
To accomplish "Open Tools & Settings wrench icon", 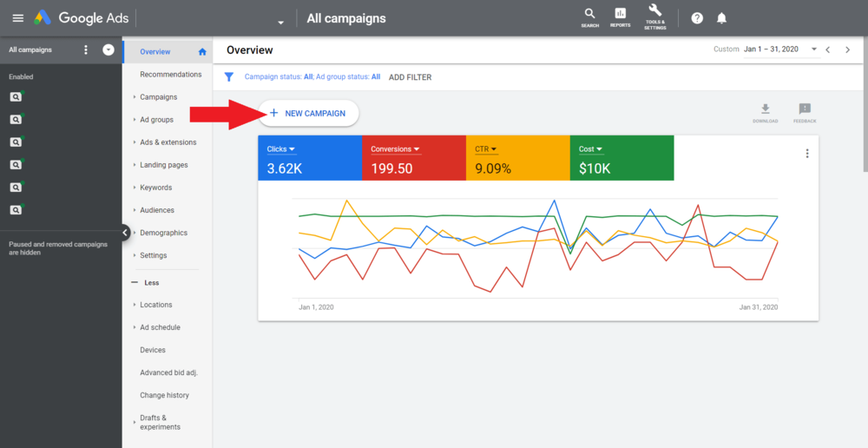I will (x=655, y=16).
